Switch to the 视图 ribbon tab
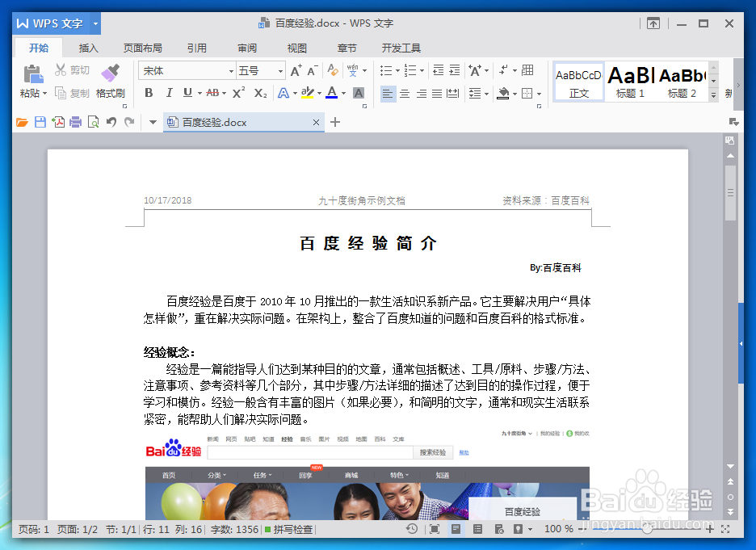The width and height of the screenshot is (756, 550). pos(297,48)
